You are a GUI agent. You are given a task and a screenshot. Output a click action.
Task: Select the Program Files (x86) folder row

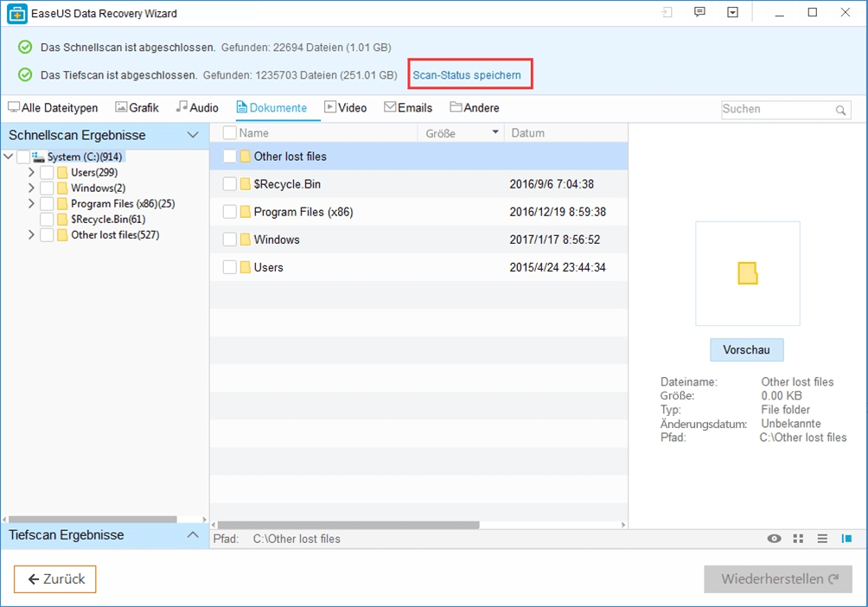pos(419,212)
